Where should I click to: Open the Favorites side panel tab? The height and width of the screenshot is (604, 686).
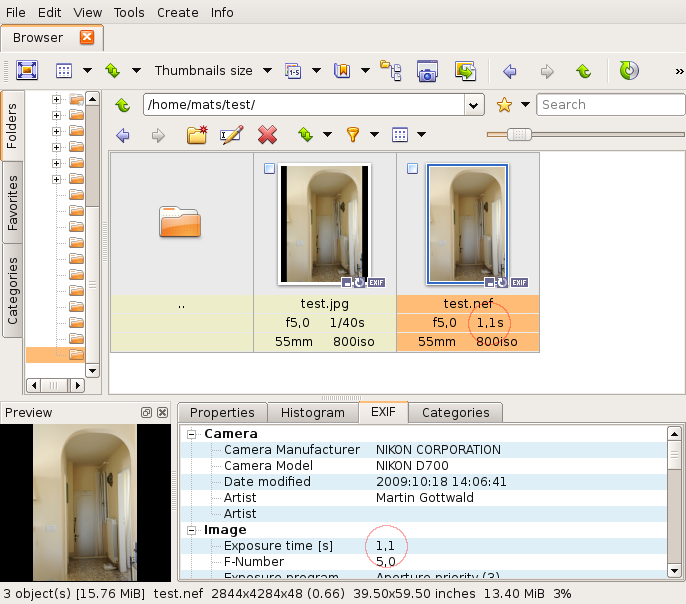coord(12,202)
